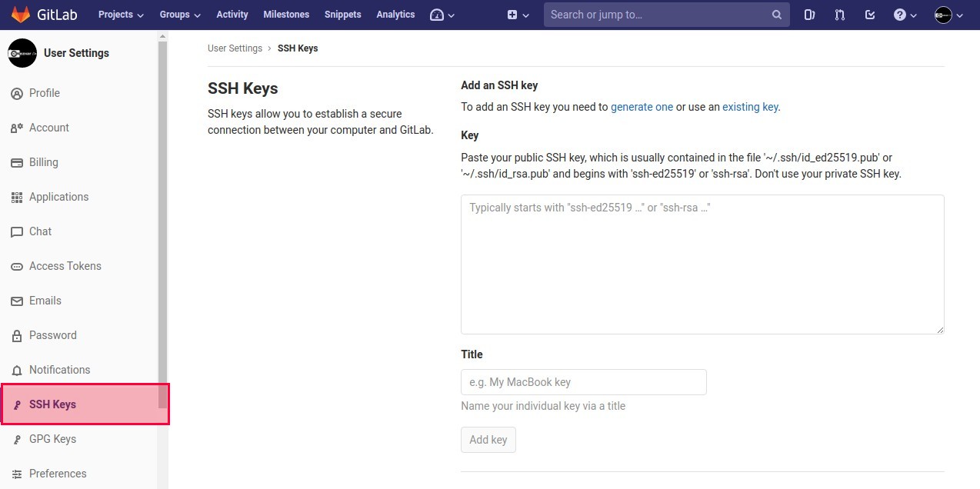Click the Profile icon in sidebar
Image resolution: width=980 pixels, height=489 pixels.
17,94
